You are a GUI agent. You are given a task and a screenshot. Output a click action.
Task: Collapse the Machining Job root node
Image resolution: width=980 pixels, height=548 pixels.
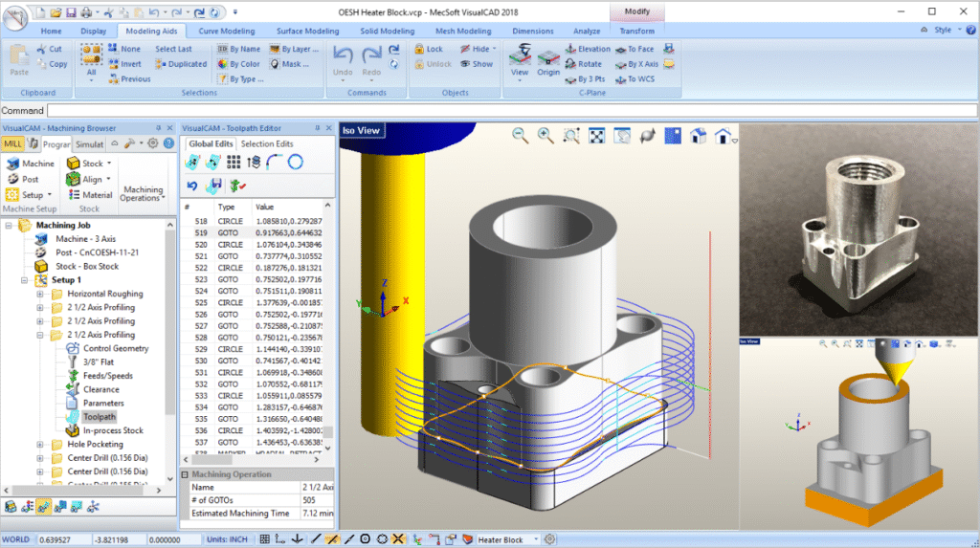(9, 225)
